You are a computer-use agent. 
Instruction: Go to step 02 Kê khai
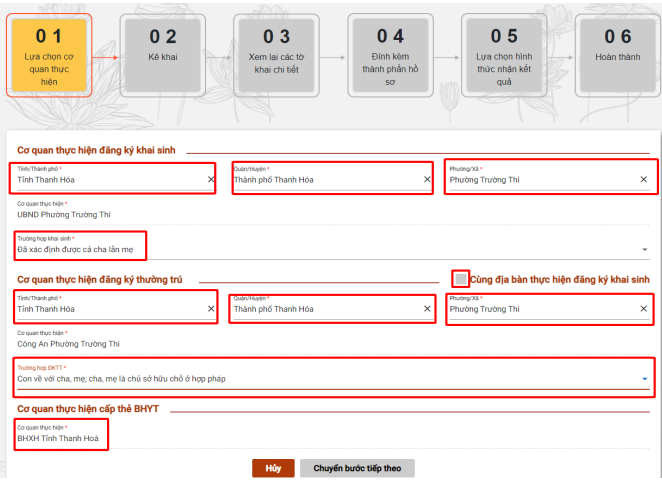[x=162, y=56]
